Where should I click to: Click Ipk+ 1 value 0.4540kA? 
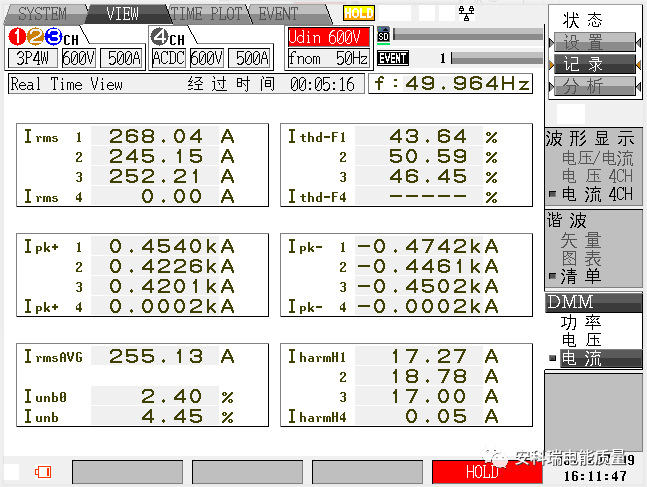click(x=171, y=246)
